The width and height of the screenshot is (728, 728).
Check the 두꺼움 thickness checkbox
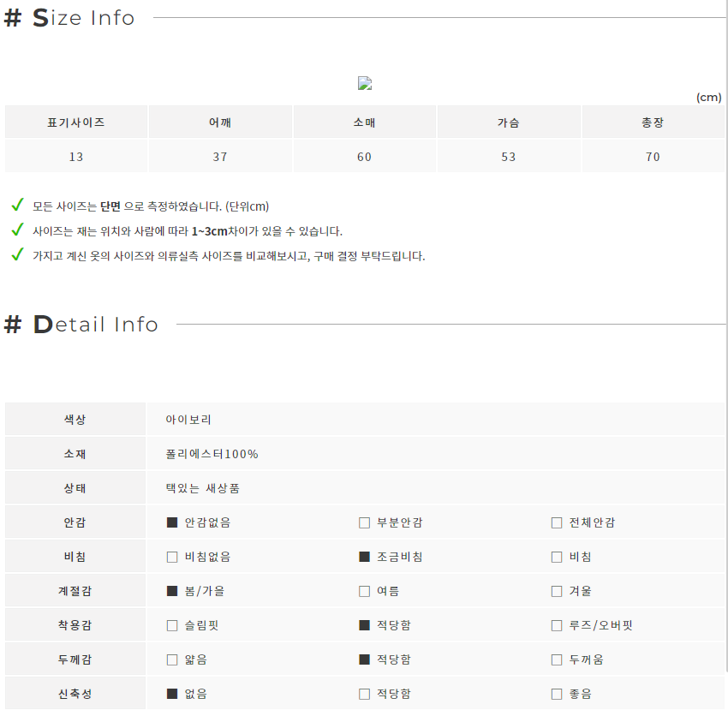[557, 659]
